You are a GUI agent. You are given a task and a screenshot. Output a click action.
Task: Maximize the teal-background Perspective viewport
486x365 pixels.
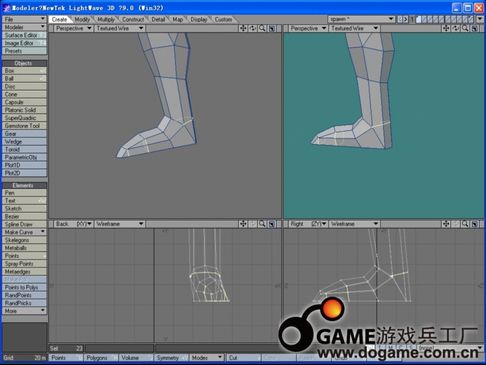(x=475, y=28)
